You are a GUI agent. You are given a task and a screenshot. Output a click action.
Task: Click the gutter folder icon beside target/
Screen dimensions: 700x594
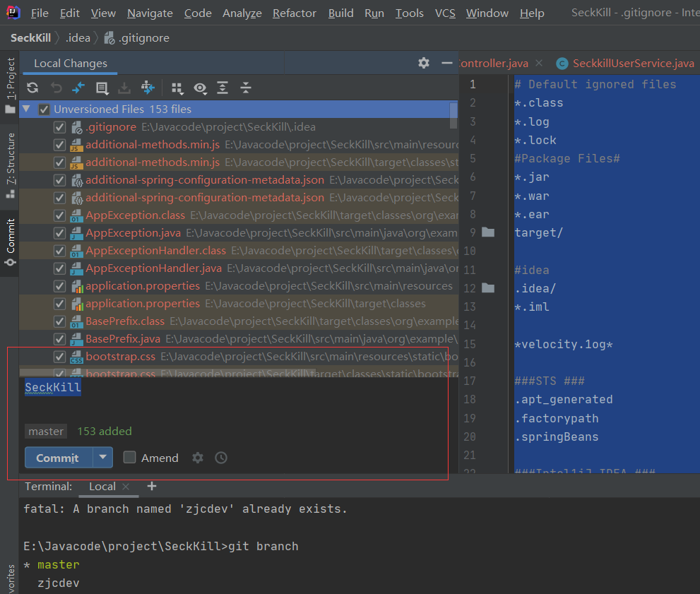pos(488,232)
